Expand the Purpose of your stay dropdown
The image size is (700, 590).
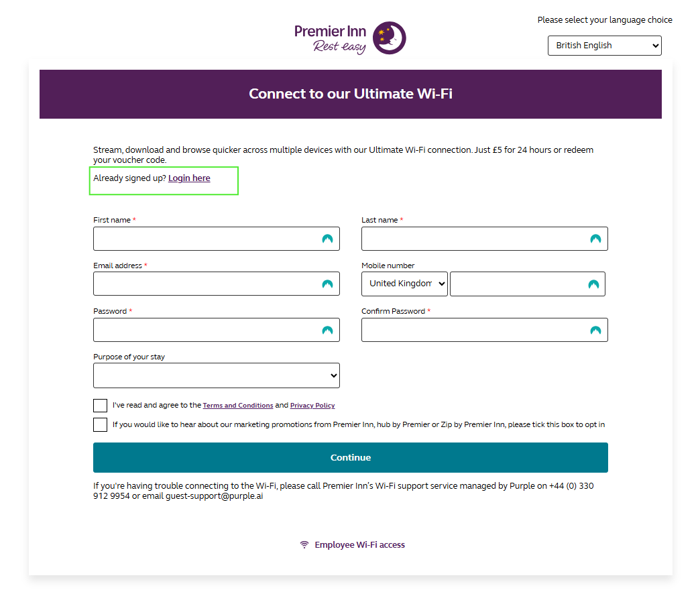pos(216,375)
